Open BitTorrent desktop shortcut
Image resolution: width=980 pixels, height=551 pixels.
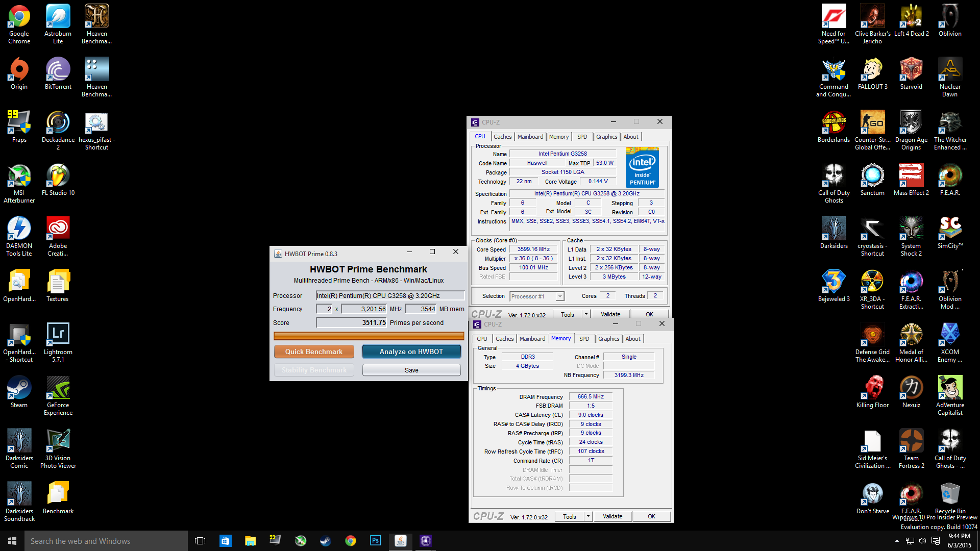[x=58, y=73]
